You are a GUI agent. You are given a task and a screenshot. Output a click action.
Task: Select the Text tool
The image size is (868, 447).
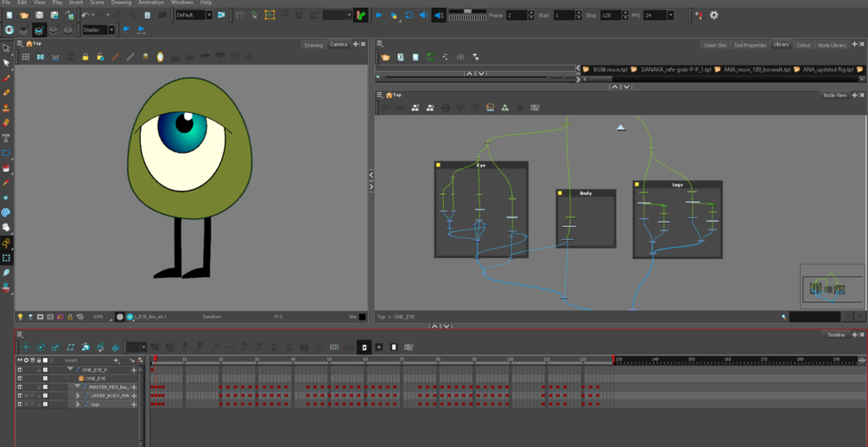(x=7, y=138)
